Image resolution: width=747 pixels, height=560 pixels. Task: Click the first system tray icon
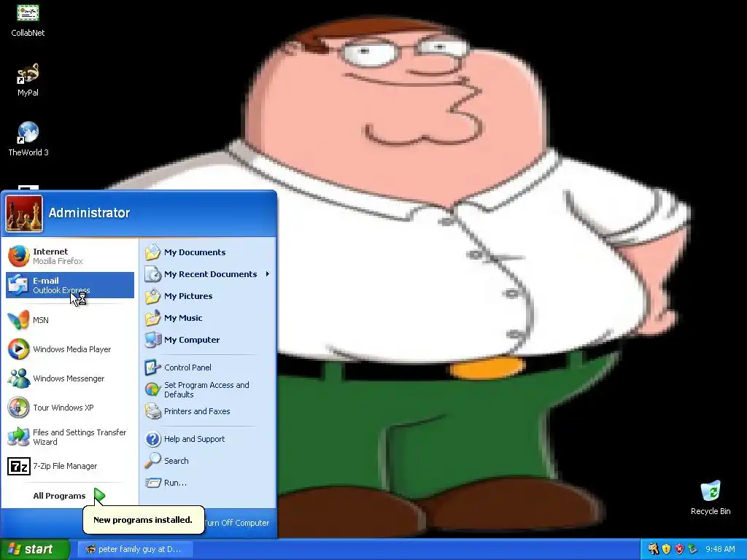[x=653, y=549]
